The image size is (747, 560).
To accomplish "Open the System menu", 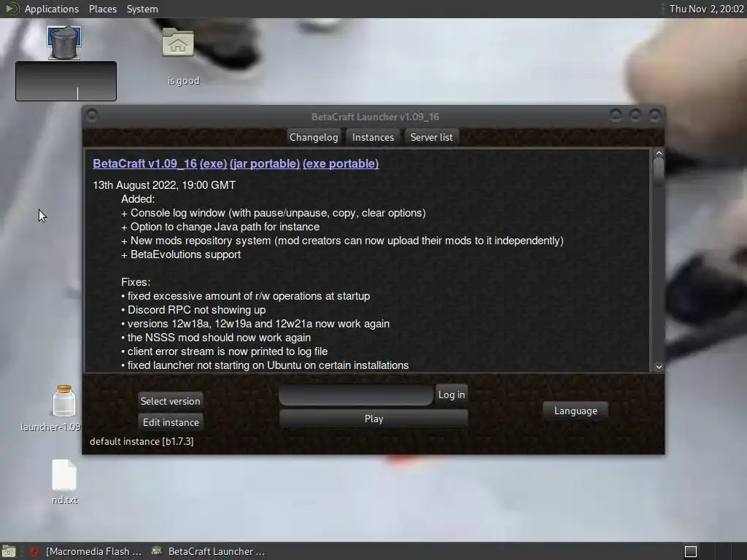I will 142,9.
